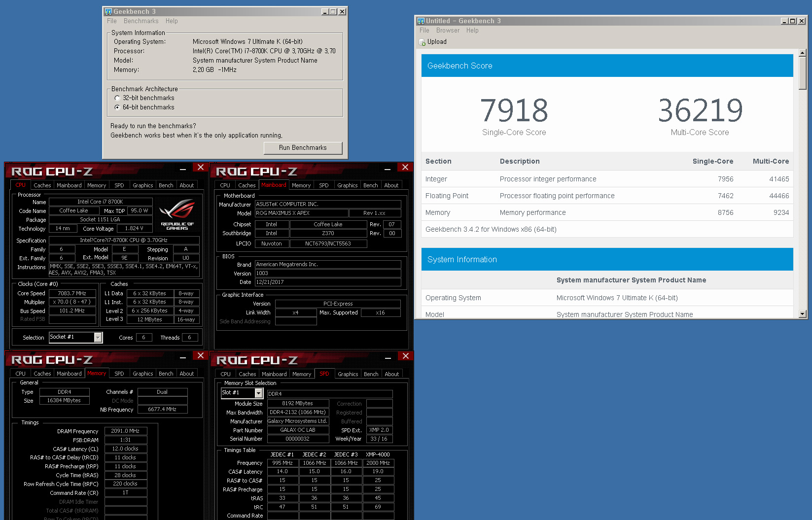The image size is (812, 520).
Task: Close the Untitled - Geekbench 3 results window
Action: click(802, 21)
